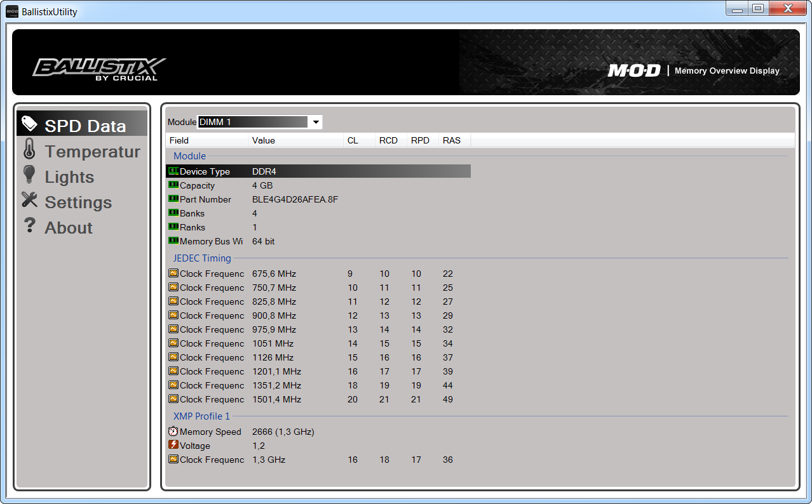This screenshot has width=812, height=504.
Task: Select the Part Number row
Action: [x=295, y=199]
